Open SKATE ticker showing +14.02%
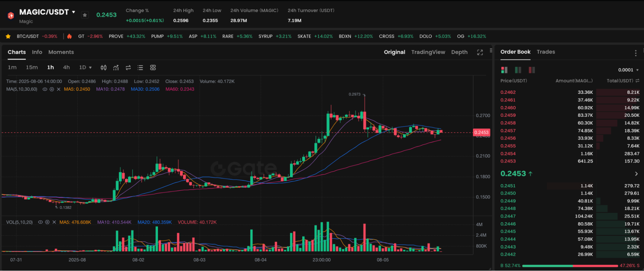This screenshot has height=271, width=644. pos(315,36)
